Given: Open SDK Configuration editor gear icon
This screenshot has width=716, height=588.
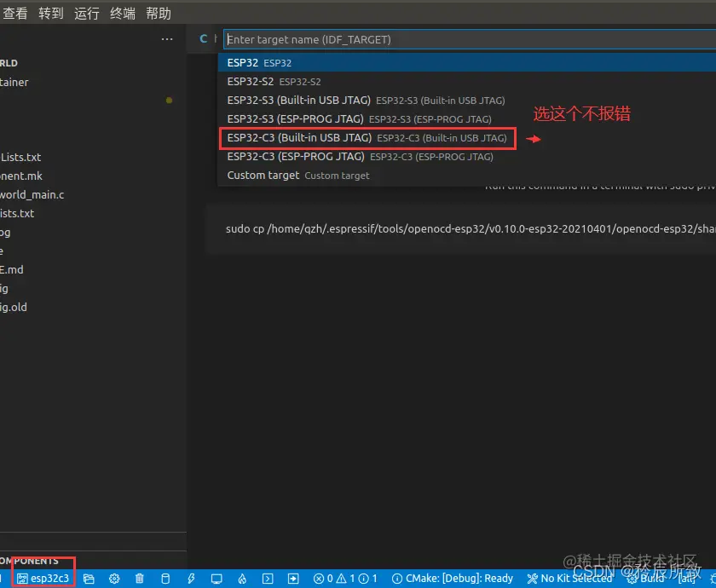Looking at the screenshot, I should pyautogui.click(x=114, y=579).
